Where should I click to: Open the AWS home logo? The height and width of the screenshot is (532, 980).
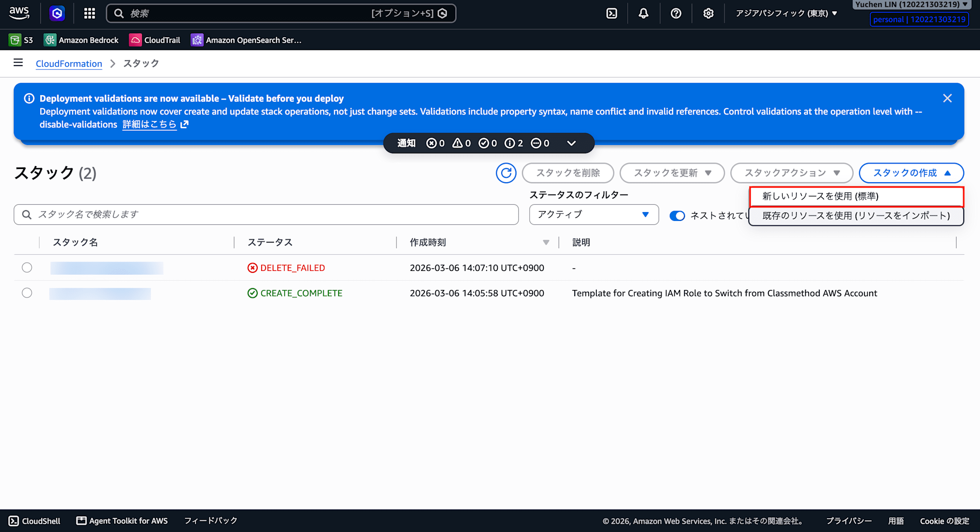(x=19, y=13)
